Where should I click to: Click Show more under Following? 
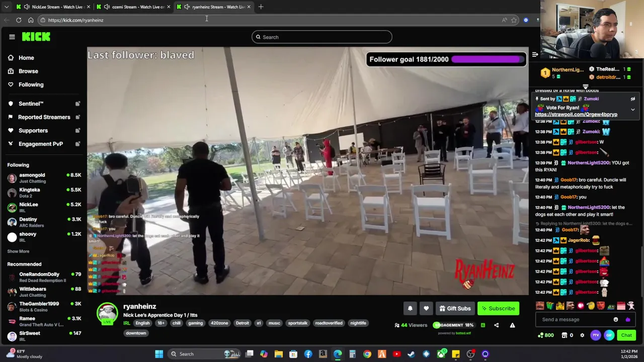(18, 251)
